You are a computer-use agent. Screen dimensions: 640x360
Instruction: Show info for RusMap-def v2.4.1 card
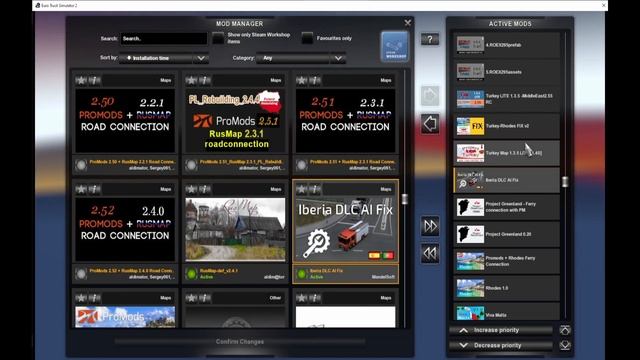(x=205, y=189)
